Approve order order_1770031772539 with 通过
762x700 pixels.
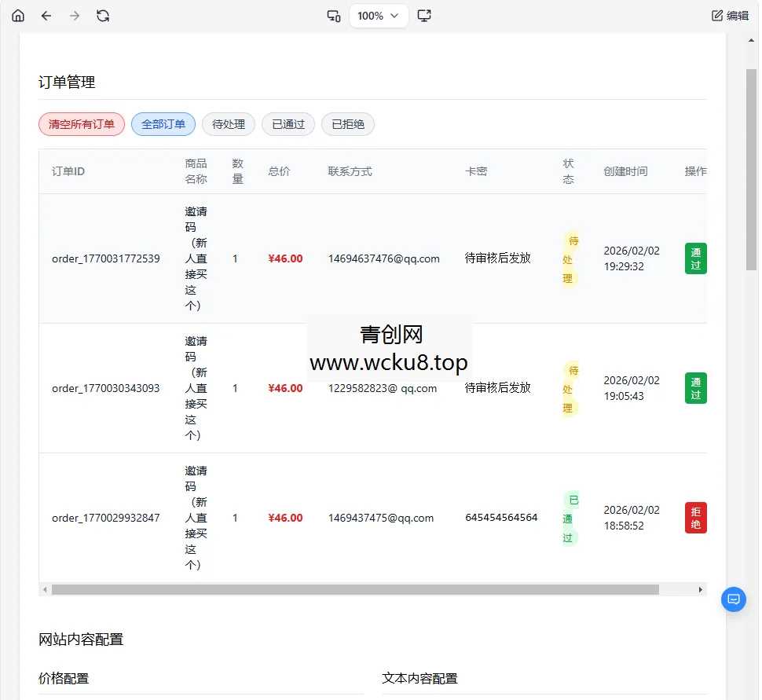click(x=694, y=258)
